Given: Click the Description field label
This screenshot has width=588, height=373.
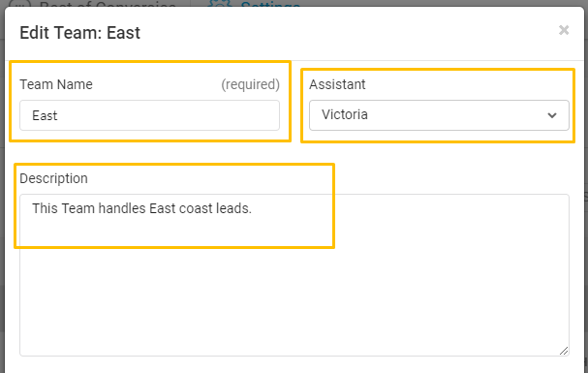Looking at the screenshot, I should point(53,178).
